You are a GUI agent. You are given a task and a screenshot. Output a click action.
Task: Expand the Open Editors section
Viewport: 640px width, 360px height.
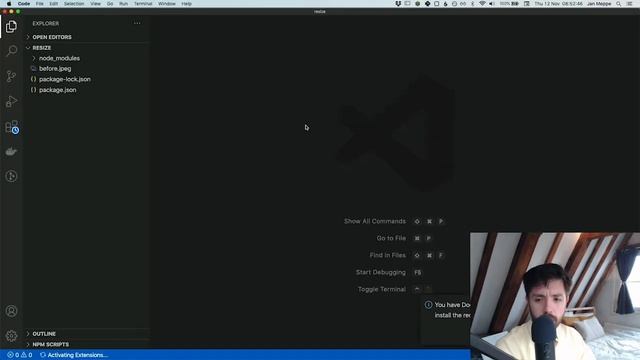tap(52, 37)
